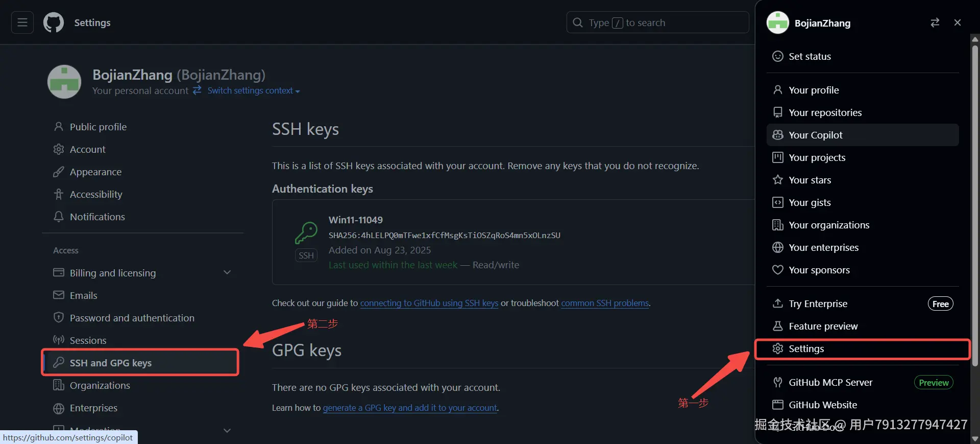Click the Emails envelope icon

59,295
